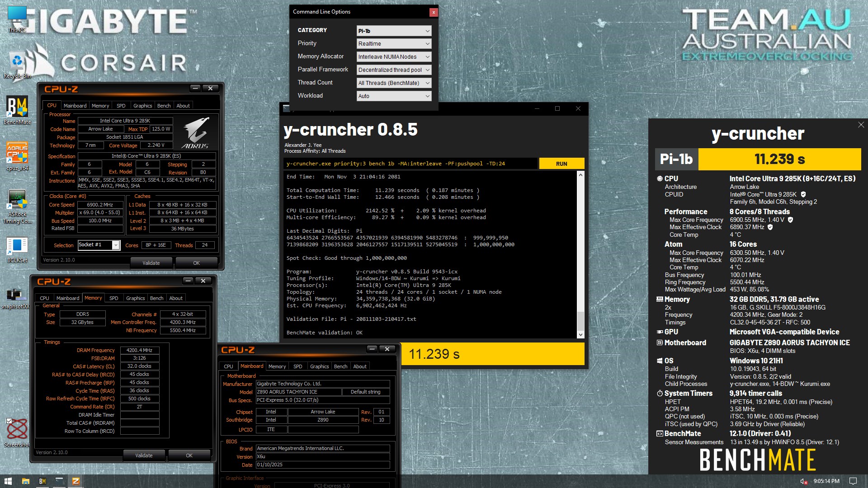
Task: Click the muted volume tray icon
Action: pos(804,481)
